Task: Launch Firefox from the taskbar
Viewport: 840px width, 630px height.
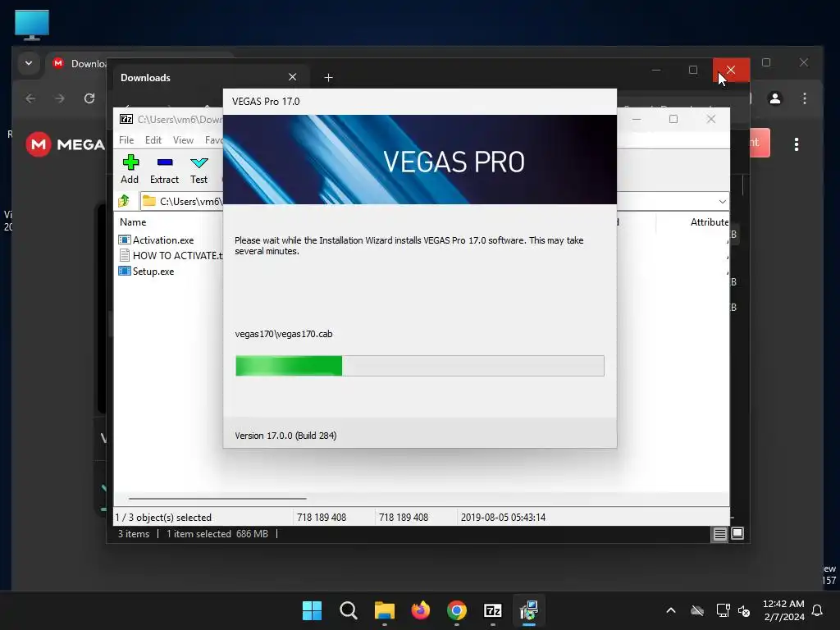Action: click(421, 610)
